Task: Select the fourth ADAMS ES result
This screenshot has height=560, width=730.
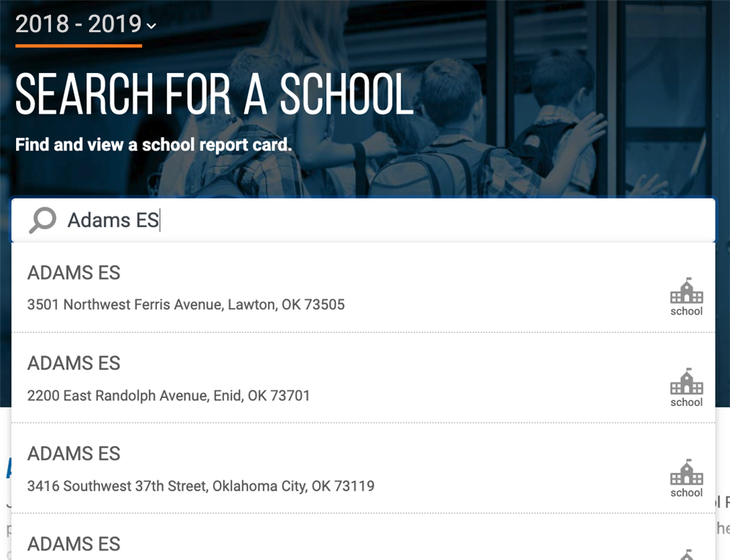Action: point(363,537)
